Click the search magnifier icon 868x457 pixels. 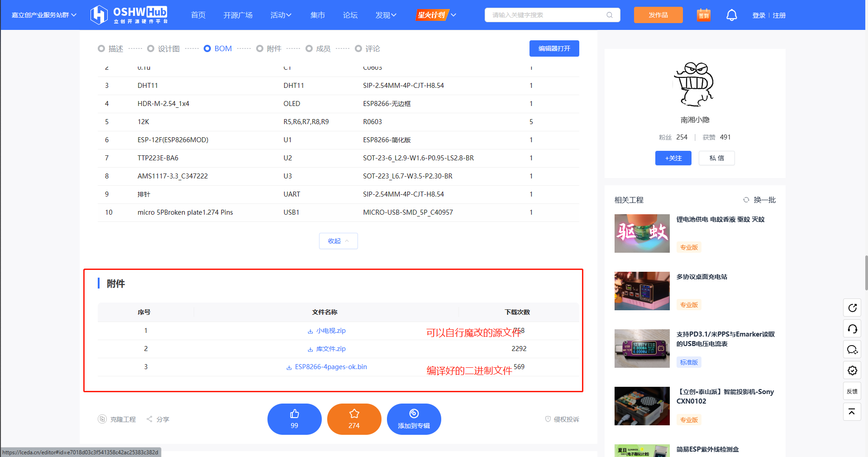(610, 15)
